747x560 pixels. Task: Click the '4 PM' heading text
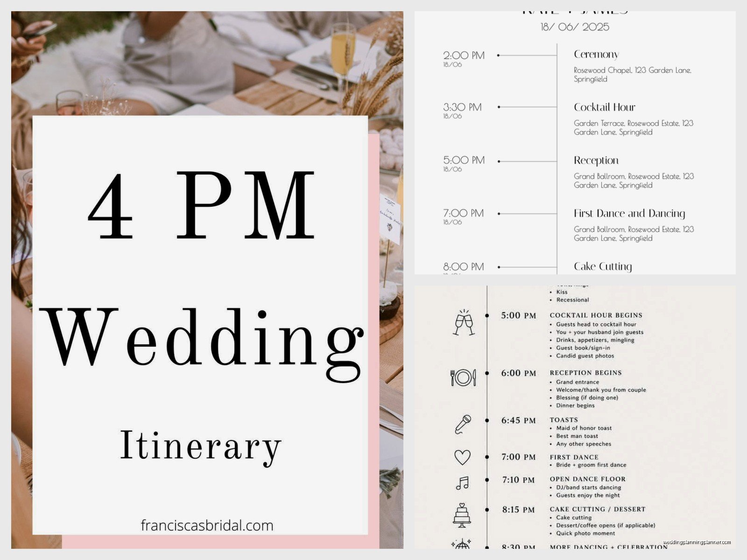202,205
